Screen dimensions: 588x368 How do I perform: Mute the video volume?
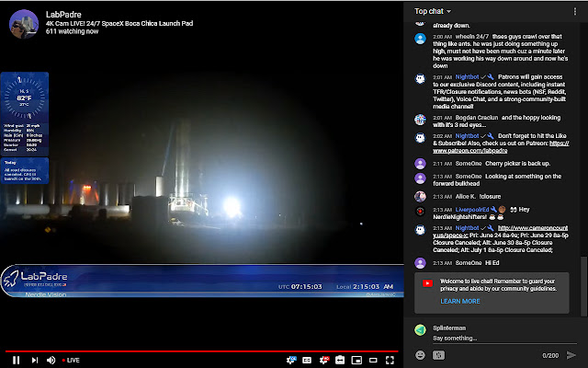point(51,360)
